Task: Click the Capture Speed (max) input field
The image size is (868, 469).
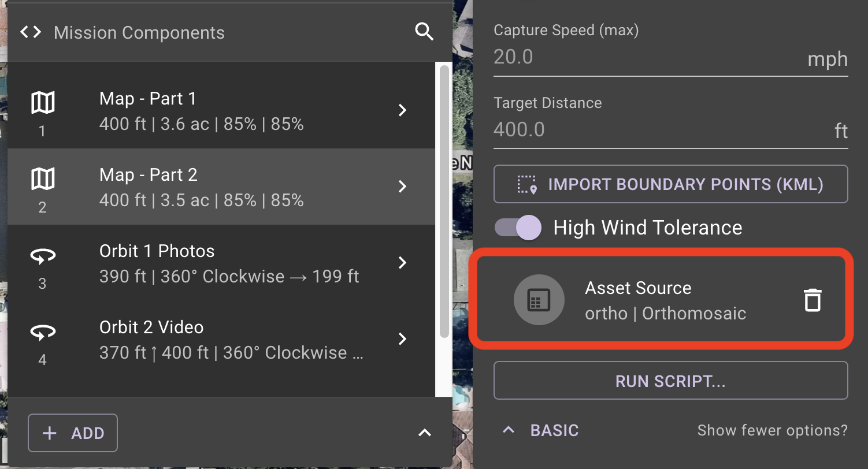Action: click(647, 58)
